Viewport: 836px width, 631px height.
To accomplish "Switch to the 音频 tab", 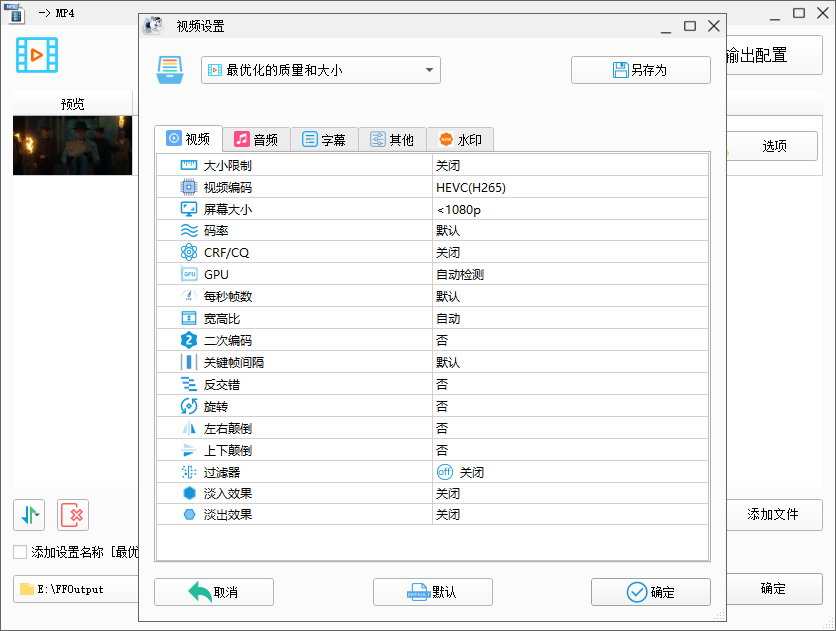I will [x=257, y=139].
